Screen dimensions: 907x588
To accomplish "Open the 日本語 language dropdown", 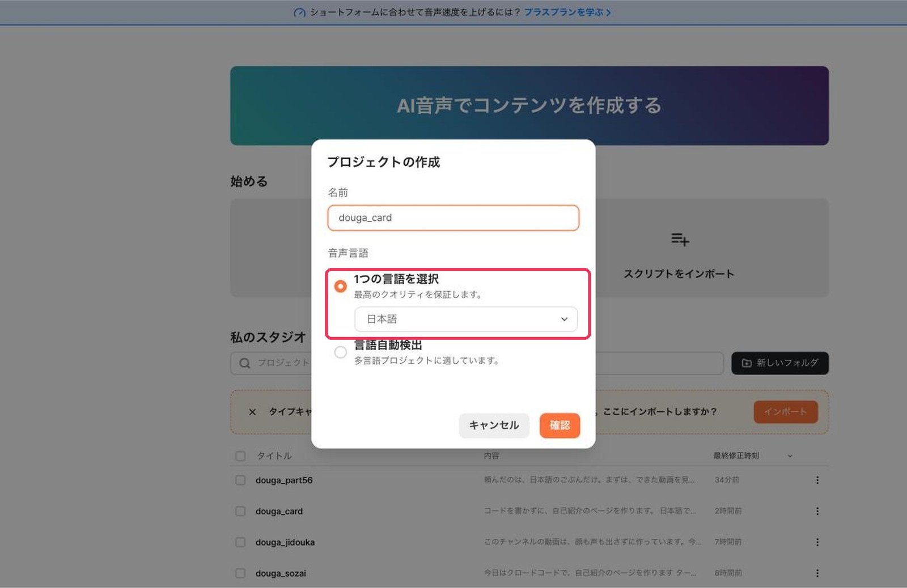I will [466, 319].
